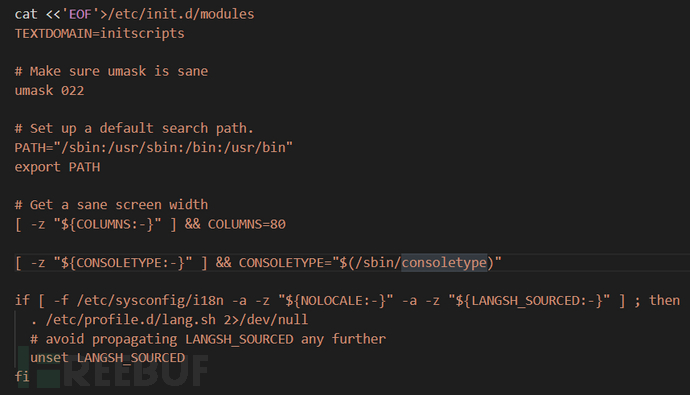Click the PATH= assignment string
The height and width of the screenshot is (395, 690).
pos(154,148)
